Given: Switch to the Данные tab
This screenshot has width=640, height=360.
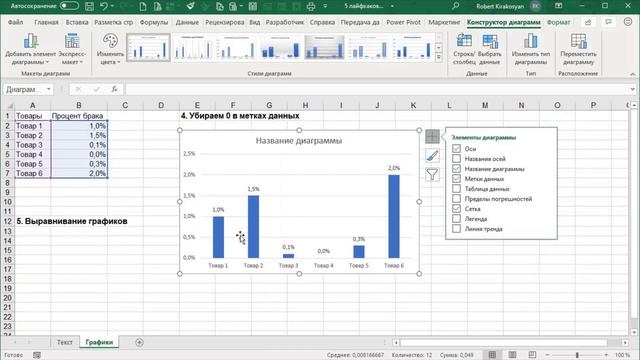Looking at the screenshot, I should point(187,22).
